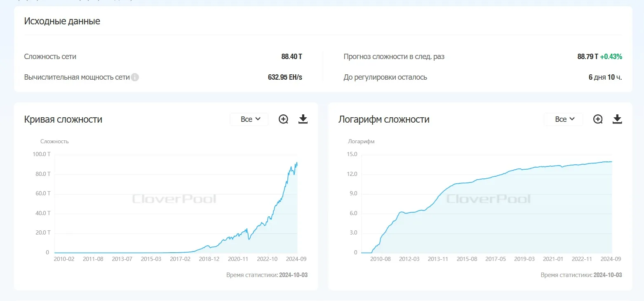Screen dimensions: 644x301
Task: Click magnifier icon on Логарифм сложности chart
Action: pos(597,119)
